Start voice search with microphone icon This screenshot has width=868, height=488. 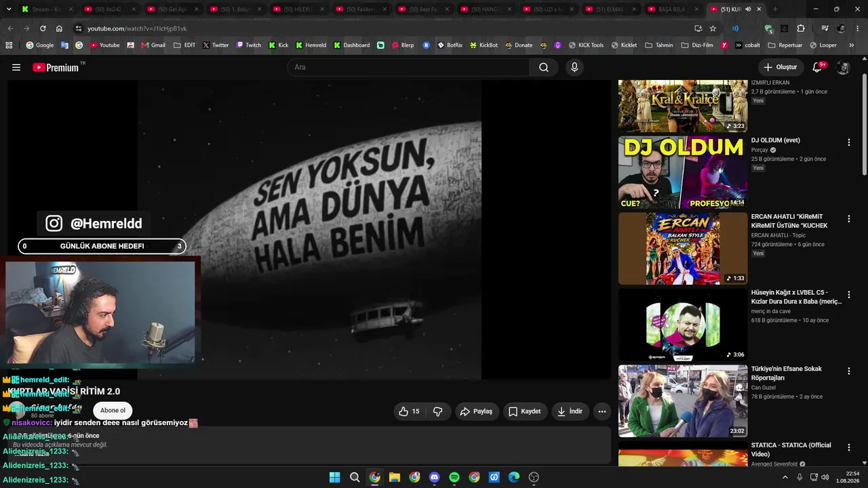pyautogui.click(x=574, y=67)
